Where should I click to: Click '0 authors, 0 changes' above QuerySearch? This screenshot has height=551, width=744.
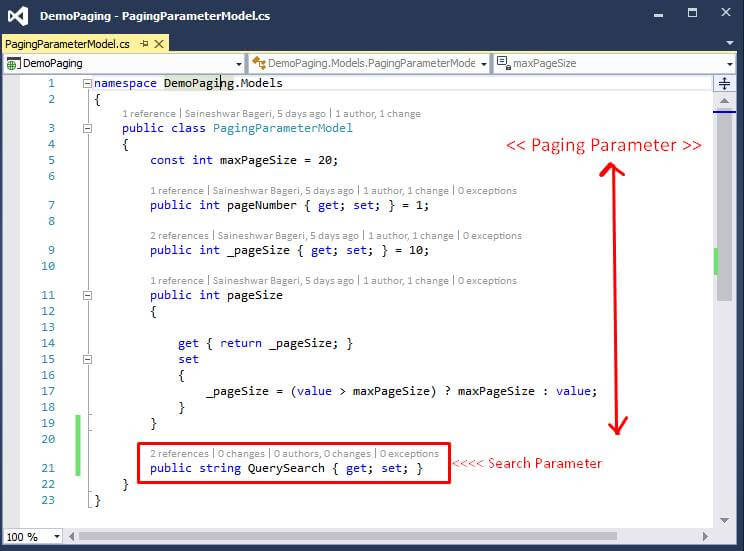[x=322, y=454]
